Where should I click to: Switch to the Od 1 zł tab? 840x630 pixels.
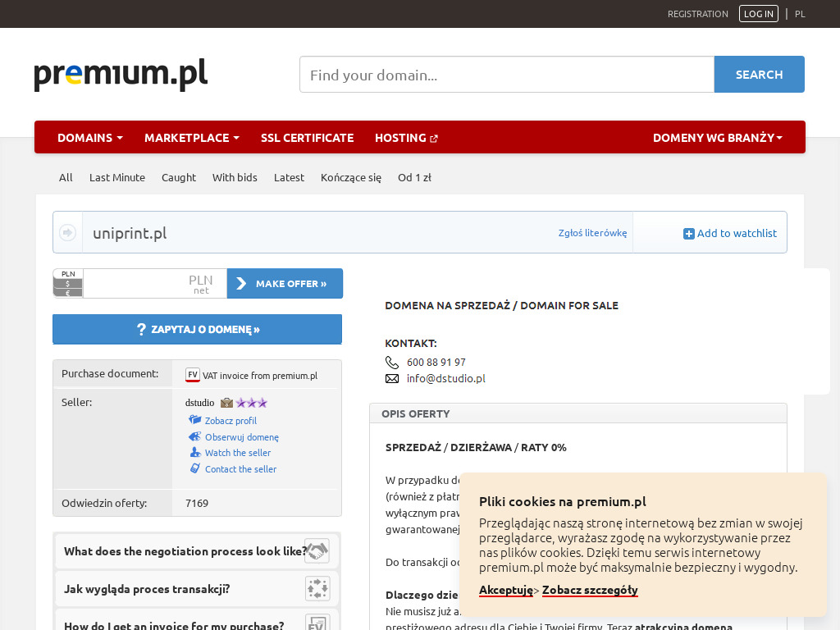(414, 177)
